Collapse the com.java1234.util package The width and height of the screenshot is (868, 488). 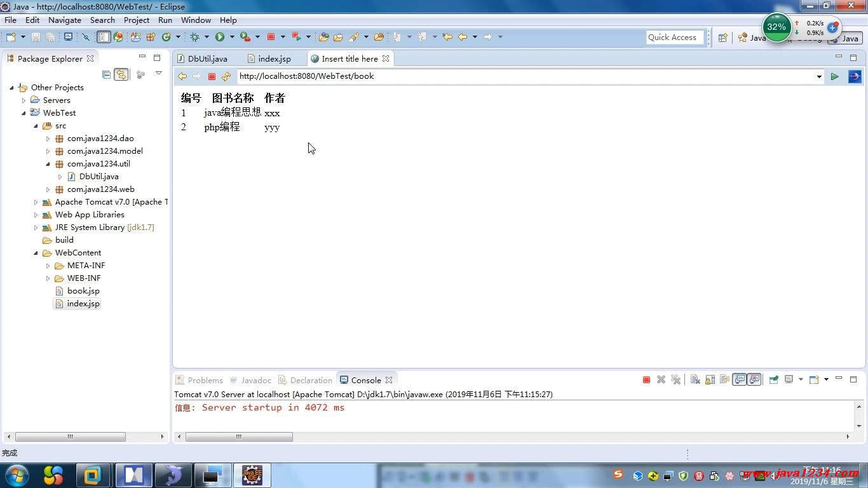(x=48, y=164)
